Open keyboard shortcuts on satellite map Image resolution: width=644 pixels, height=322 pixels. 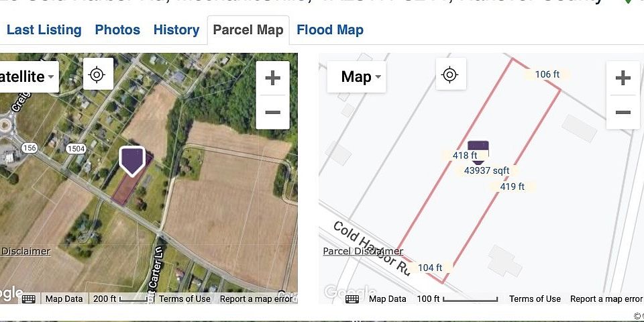tap(29, 299)
